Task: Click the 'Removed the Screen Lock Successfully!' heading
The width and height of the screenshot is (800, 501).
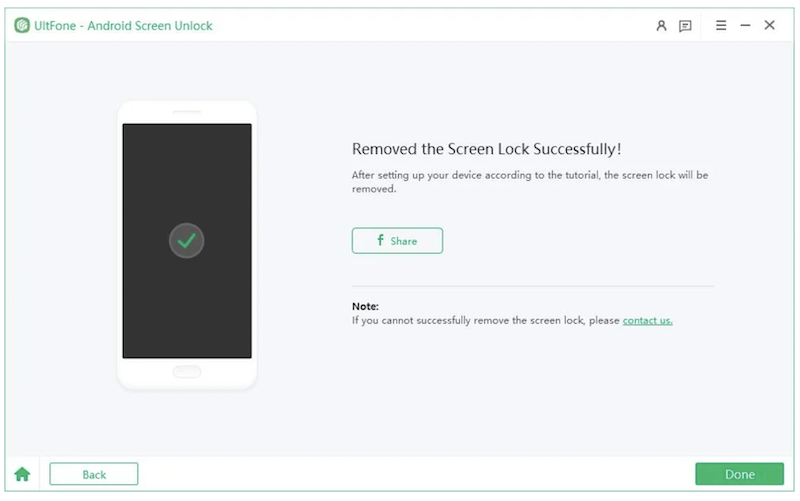Action: coord(487,149)
